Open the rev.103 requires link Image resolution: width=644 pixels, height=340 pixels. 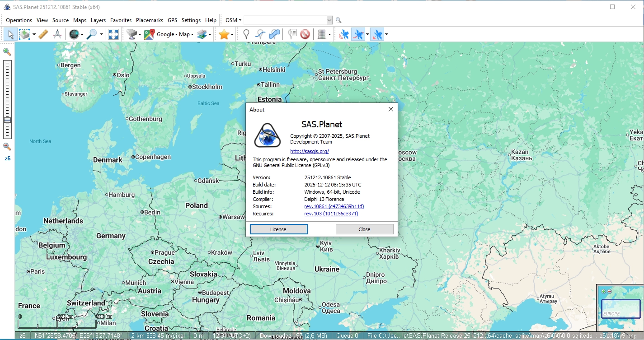click(331, 214)
